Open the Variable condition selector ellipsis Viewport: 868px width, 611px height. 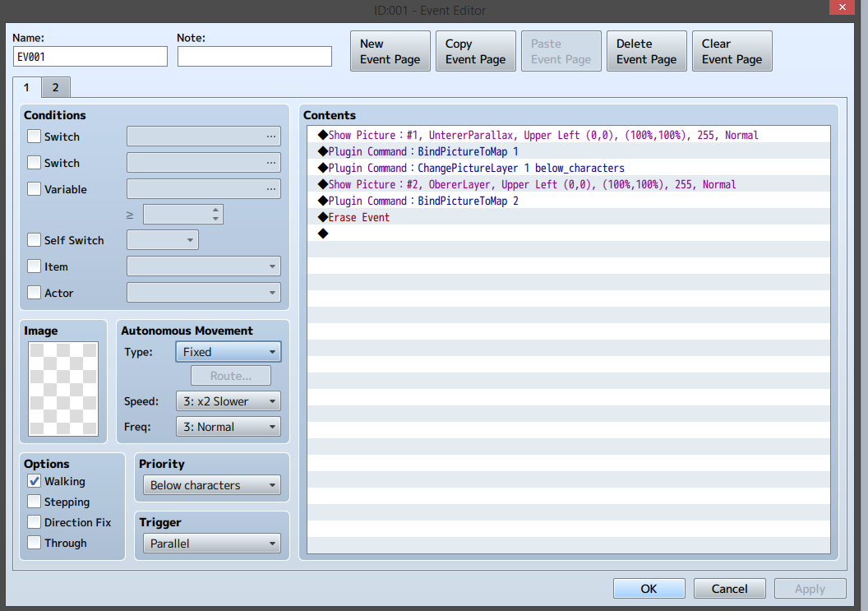[270, 189]
